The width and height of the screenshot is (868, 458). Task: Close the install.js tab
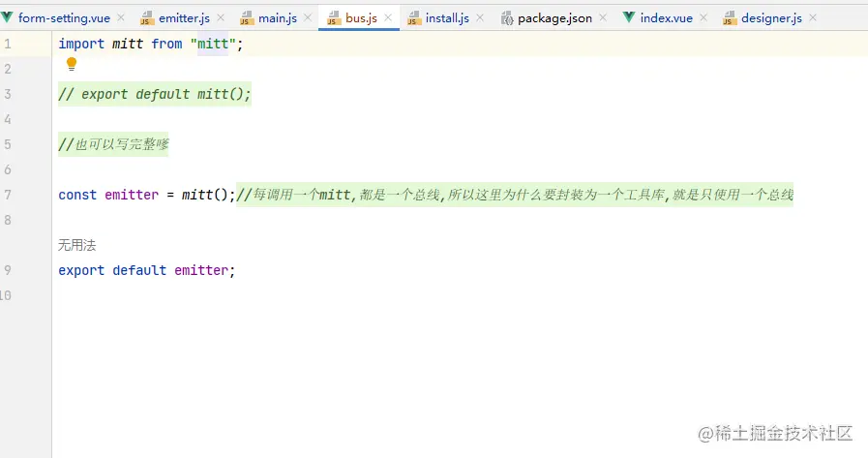480,17
